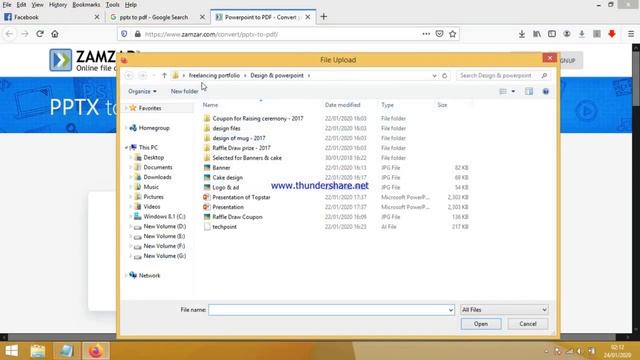
Task: Select Homegroup in navigation pane
Action: [x=154, y=128]
